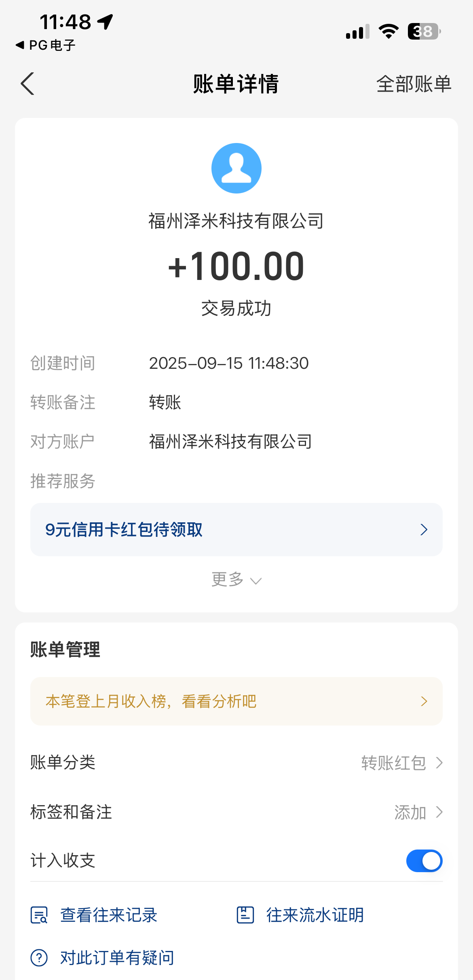Expand the 更多 details section

click(x=236, y=580)
